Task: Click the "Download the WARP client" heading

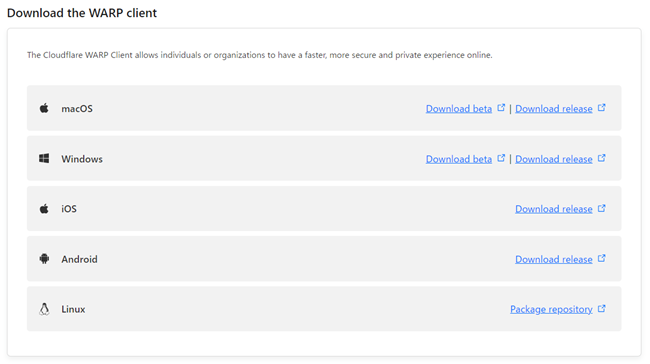Action: coord(82,13)
